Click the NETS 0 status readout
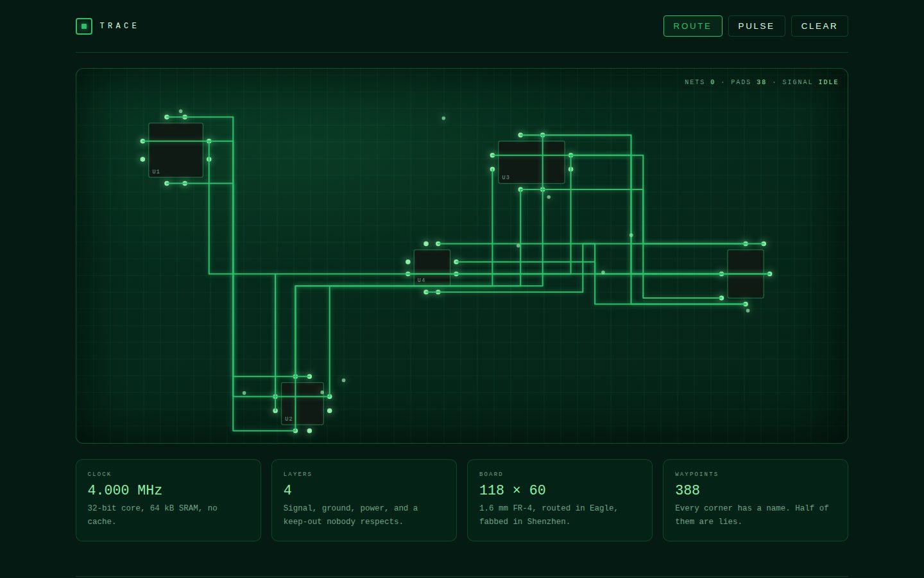 700,82
